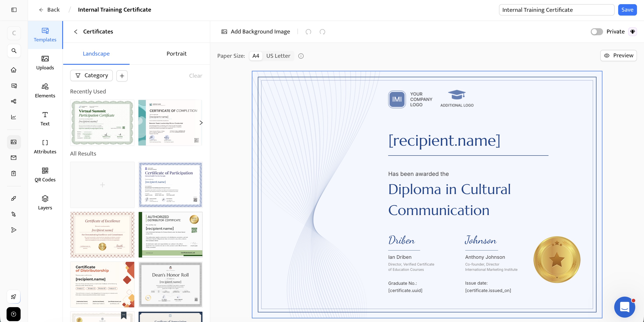Open the Elements panel

pos(45,91)
